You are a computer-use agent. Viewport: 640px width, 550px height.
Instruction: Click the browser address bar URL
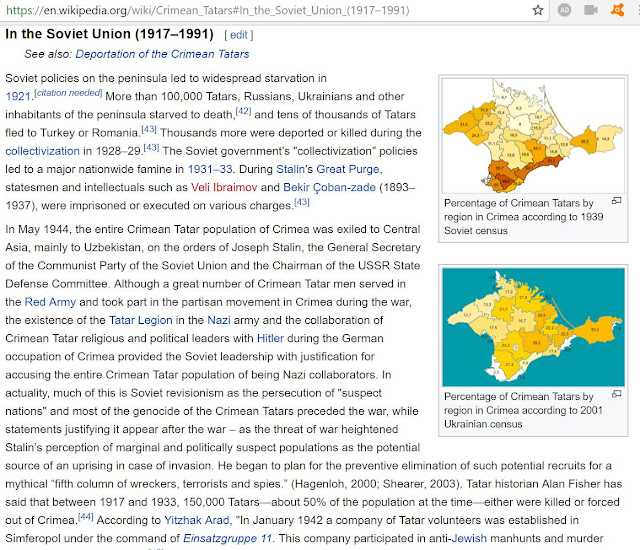pos(208,10)
